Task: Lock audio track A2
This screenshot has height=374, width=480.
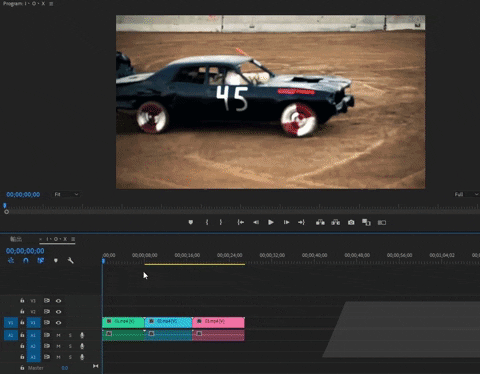Action: (22, 346)
